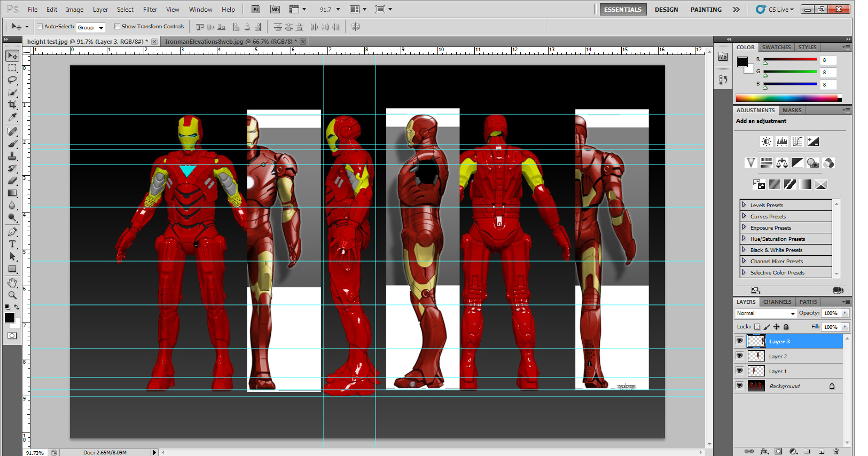Select the Eyedropper tool
The width and height of the screenshot is (868, 456).
click(x=12, y=117)
